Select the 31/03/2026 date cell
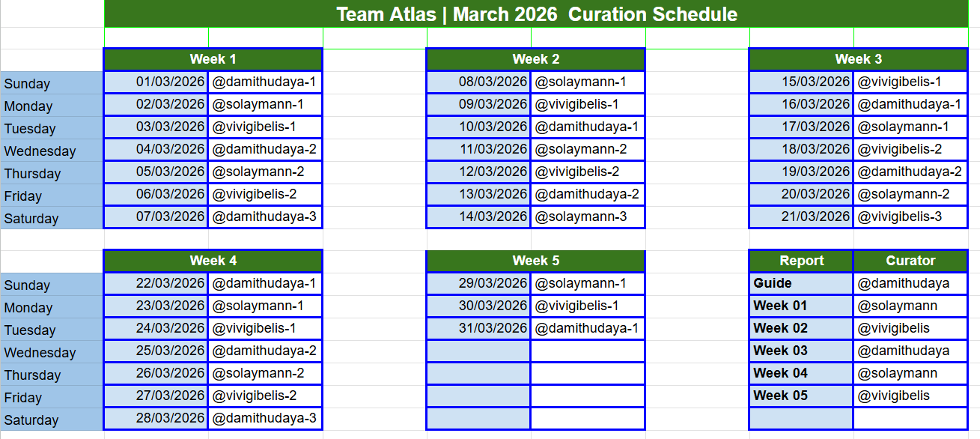This screenshot has width=980, height=439. [478, 329]
